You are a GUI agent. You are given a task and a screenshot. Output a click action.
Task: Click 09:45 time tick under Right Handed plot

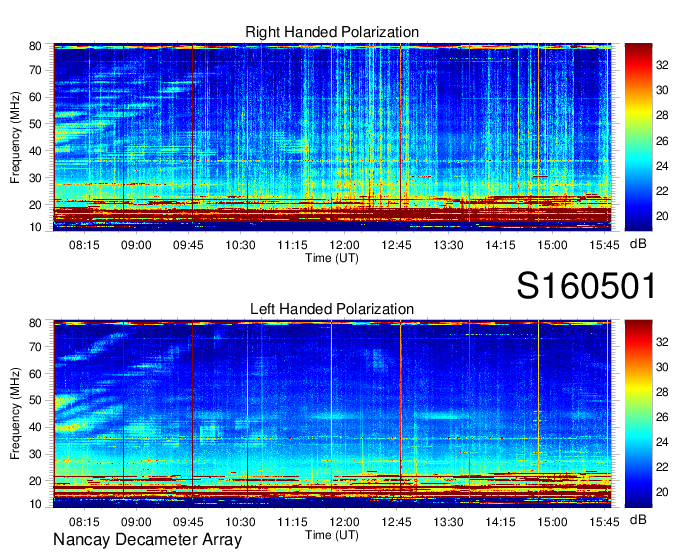(188, 245)
